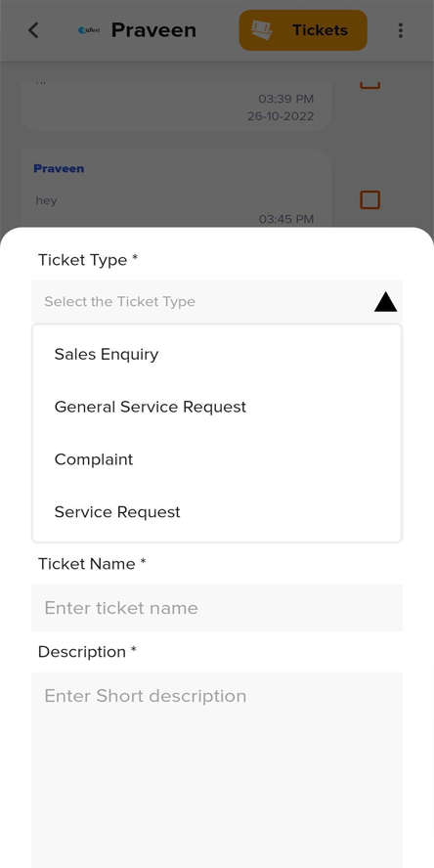
Task: Tap the contact logo beside Praveen
Action: pyautogui.click(x=89, y=30)
